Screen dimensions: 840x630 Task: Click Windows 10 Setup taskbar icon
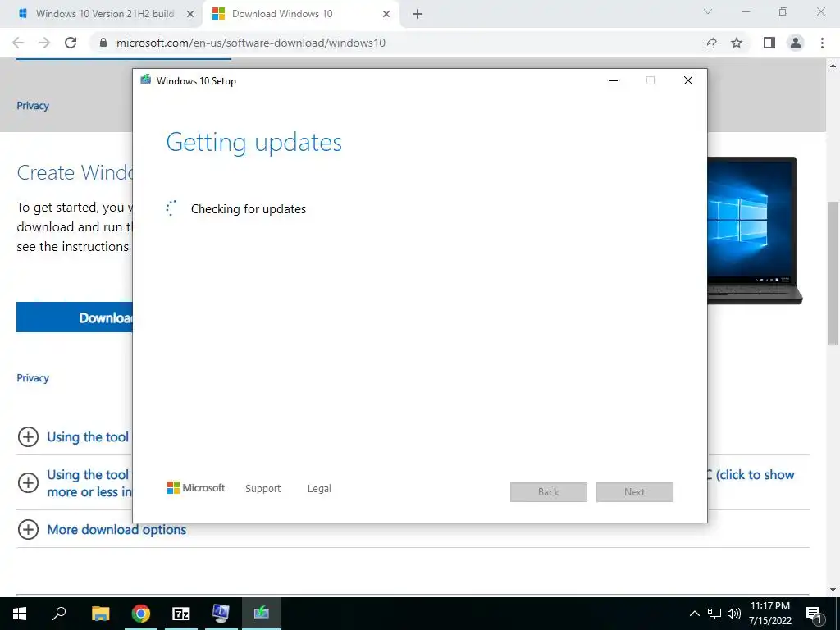click(x=262, y=614)
